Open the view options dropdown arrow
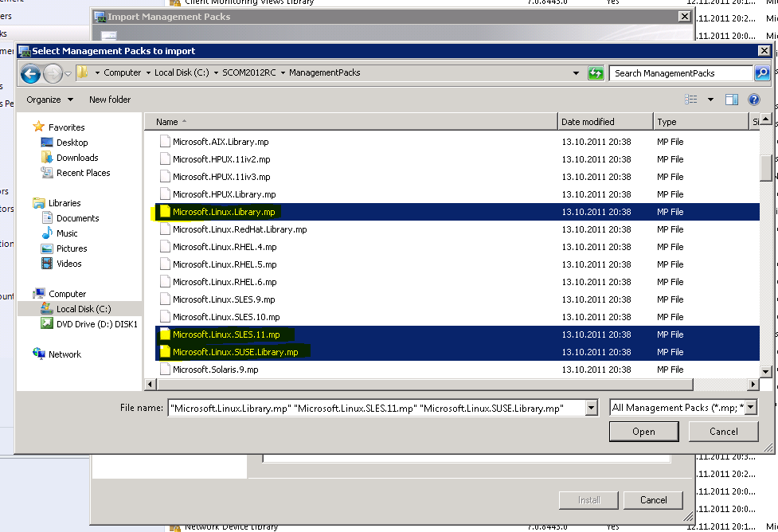This screenshot has height=532, width=778. click(x=710, y=100)
